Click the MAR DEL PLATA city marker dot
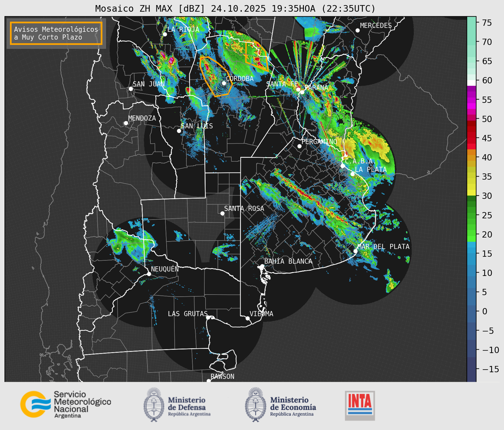Image resolution: width=504 pixels, height=430 pixels. click(356, 251)
